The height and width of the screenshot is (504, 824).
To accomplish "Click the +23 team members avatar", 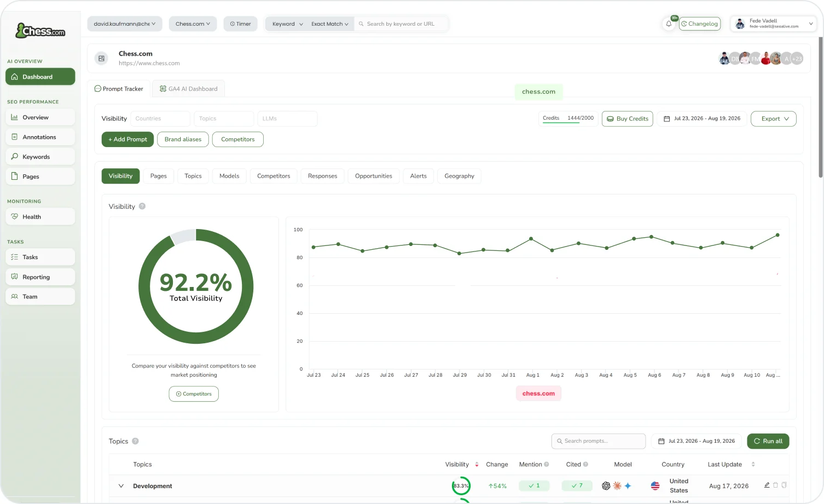I will [x=797, y=58].
